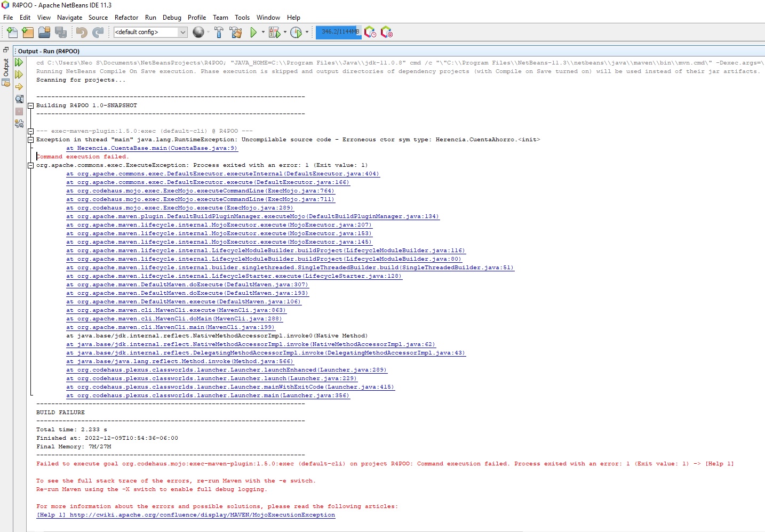This screenshot has height=532, width=765.
Task: Open link ExecMojo.execute(ExecMojo.java:289)
Action: tap(180, 208)
